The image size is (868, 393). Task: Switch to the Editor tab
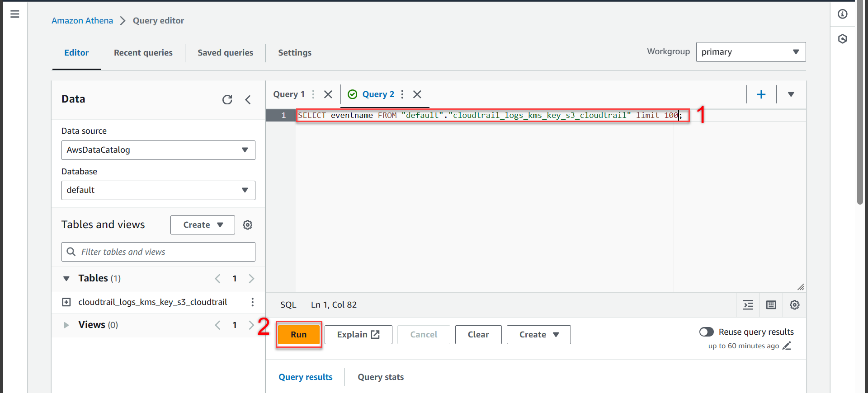pyautogui.click(x=76, y=53)
